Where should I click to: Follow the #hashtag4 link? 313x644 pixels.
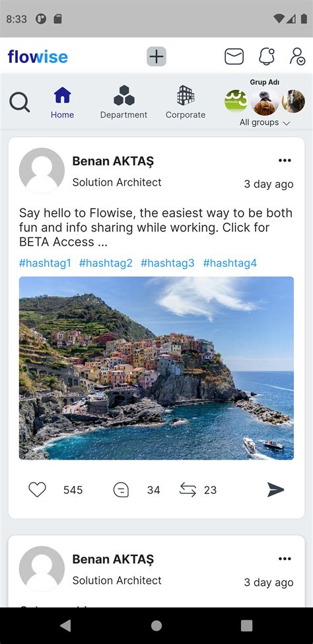coord(230,263)
